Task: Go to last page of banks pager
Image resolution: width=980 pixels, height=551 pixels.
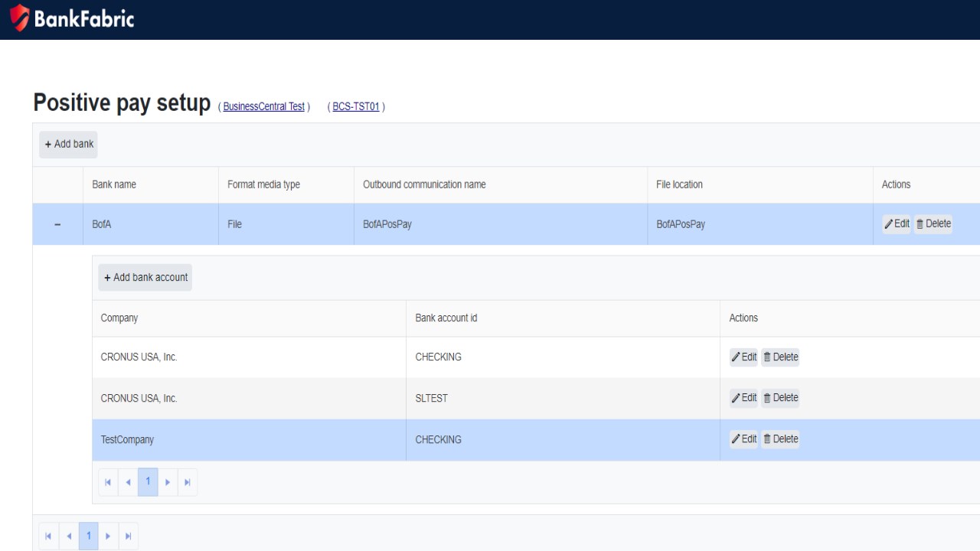Action: [x=128, y=536]
